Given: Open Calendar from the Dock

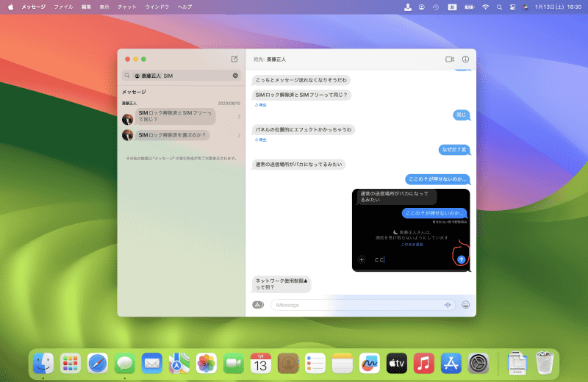Looking at the screenshot, I should coord(261,363).
